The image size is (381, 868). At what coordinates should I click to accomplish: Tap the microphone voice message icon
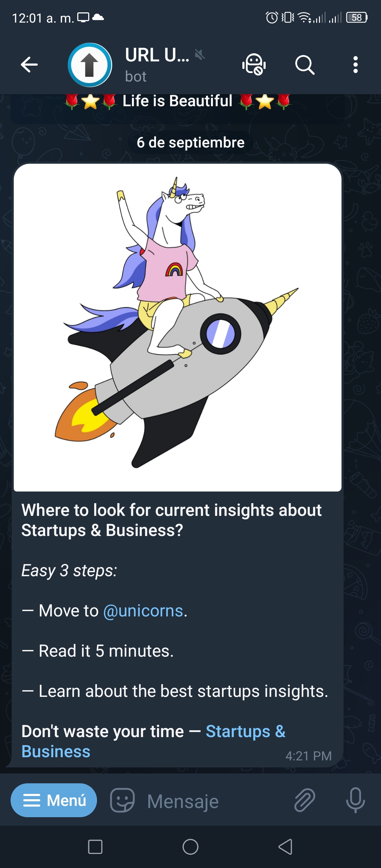(355, 800)
